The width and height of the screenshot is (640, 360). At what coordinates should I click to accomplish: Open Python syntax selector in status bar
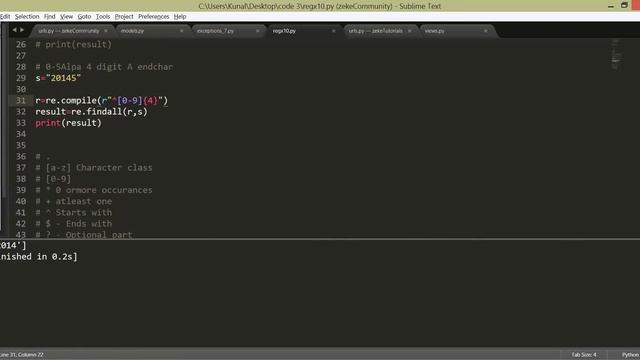click(x=630, y=355)
